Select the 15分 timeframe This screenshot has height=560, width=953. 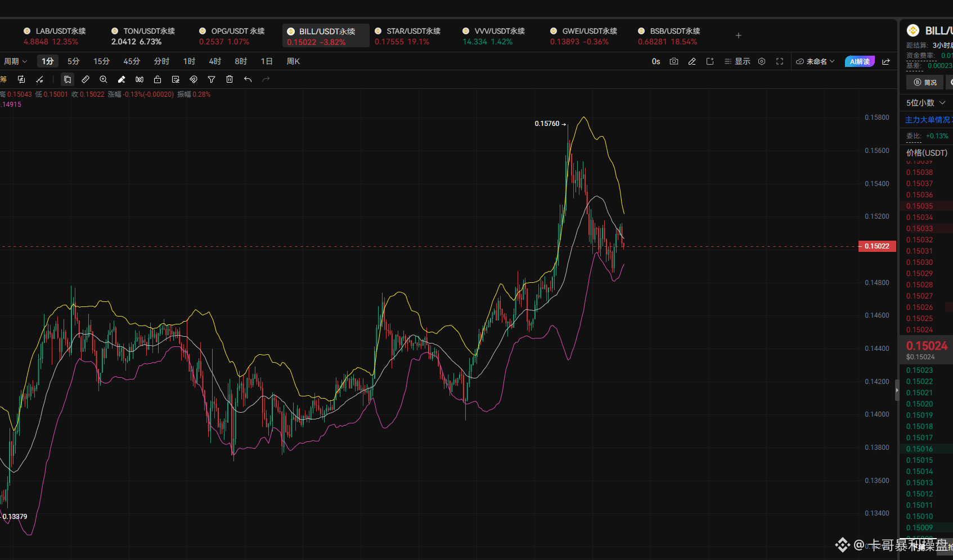pyautogui.click(x=101, y=61)
